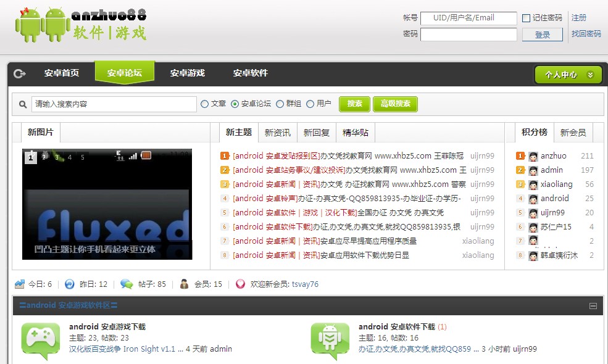Select slide number 1 on image slideshow
608x364 pixels.
(31, 157)
